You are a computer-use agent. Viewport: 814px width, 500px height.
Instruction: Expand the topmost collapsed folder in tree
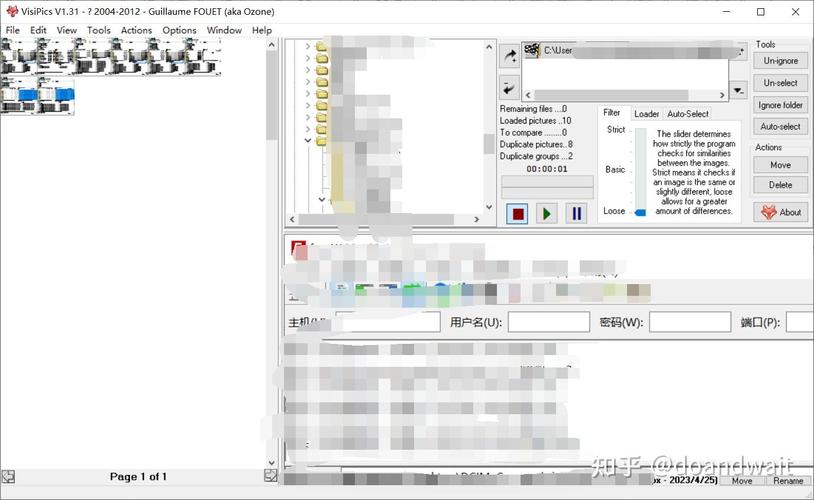[x=307, y=46]
